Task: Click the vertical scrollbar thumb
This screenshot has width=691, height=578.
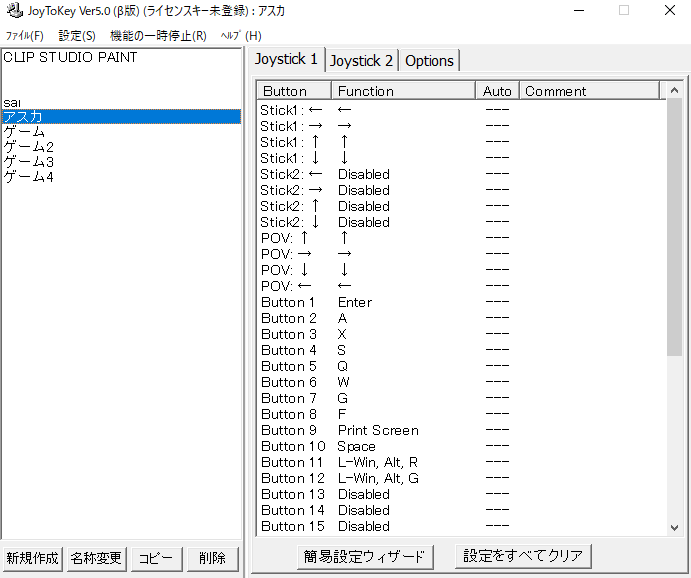Action: coord(674,227)
